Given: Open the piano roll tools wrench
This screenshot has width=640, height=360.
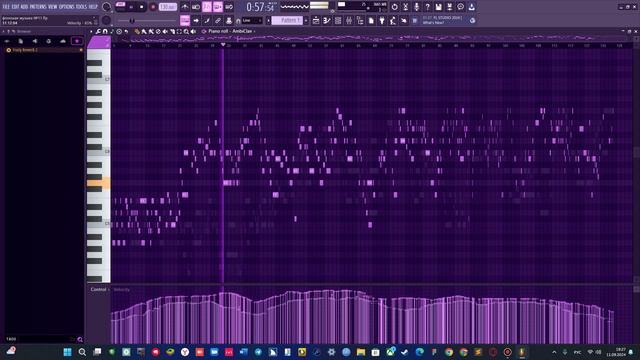Looking at the screenshot, I should [x=98, y=31].
